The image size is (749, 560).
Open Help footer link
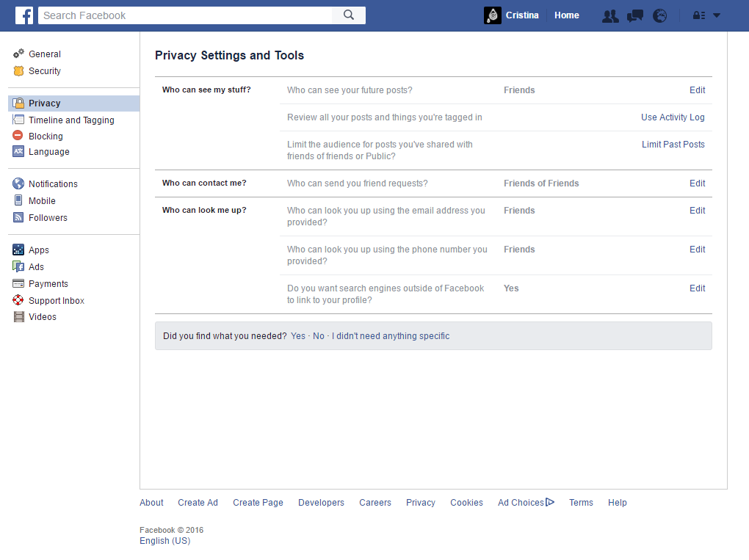[617, 502]
